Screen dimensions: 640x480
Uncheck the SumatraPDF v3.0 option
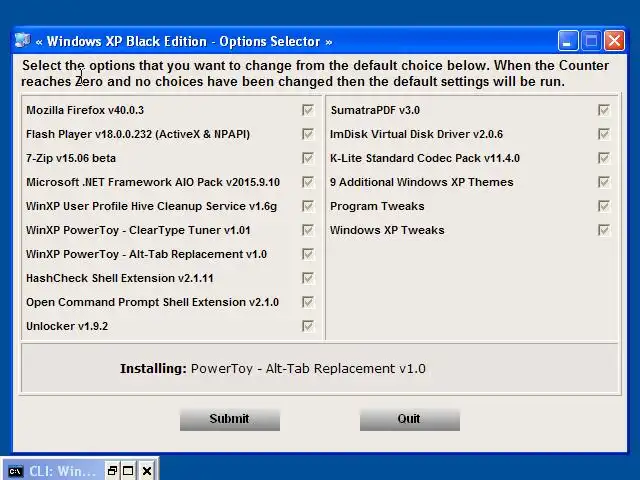click(x=604, y=110)
